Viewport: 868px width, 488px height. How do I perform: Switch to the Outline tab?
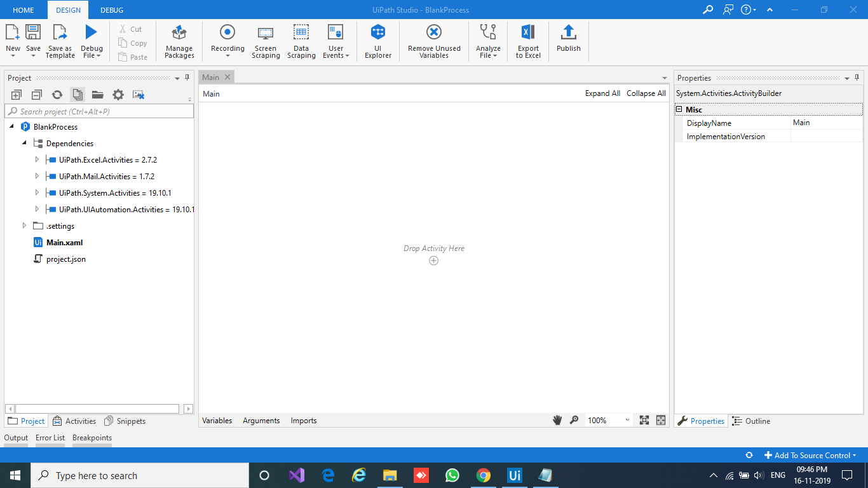coord(751,421)
